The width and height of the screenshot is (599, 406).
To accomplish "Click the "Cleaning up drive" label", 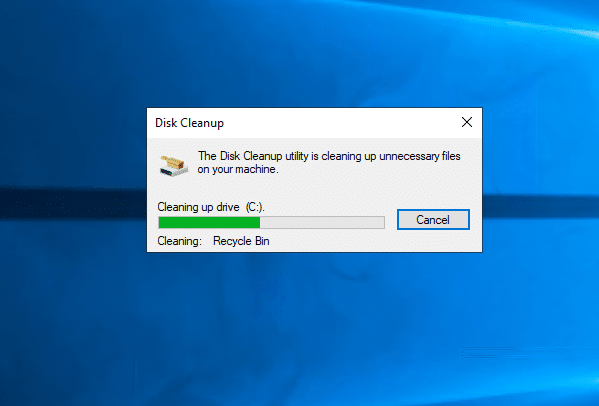I will pyautogui.click(x=199, y=207).
